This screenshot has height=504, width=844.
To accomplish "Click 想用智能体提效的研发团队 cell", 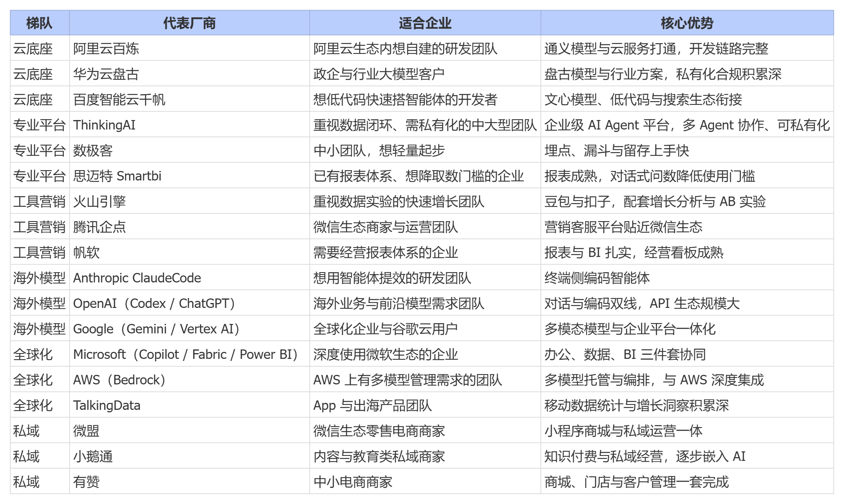I will (425, 277).
